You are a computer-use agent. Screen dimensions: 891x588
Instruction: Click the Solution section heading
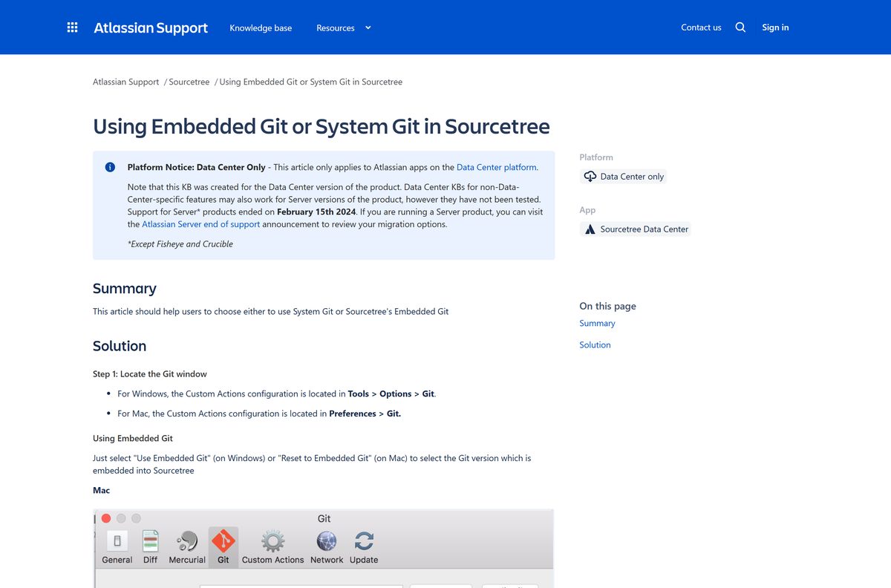120,346
